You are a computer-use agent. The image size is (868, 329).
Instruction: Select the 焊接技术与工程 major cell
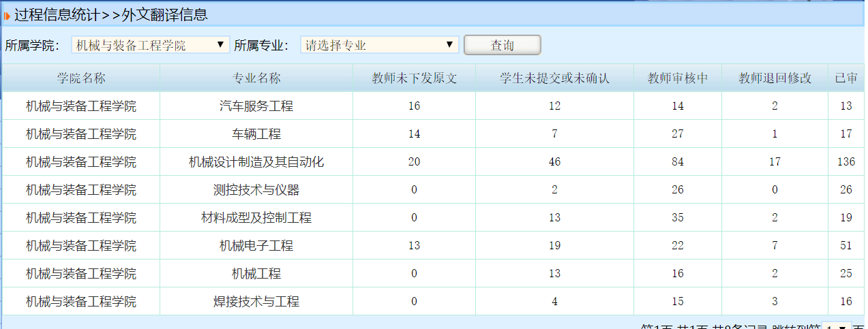click(256, 302)
